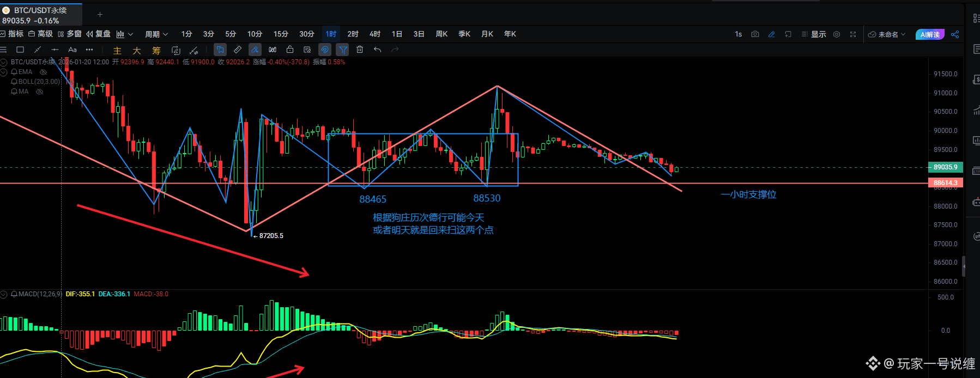Screen dimensions: 980x378
Task: Click the candle range compare icon
Action: coord(273,50)
